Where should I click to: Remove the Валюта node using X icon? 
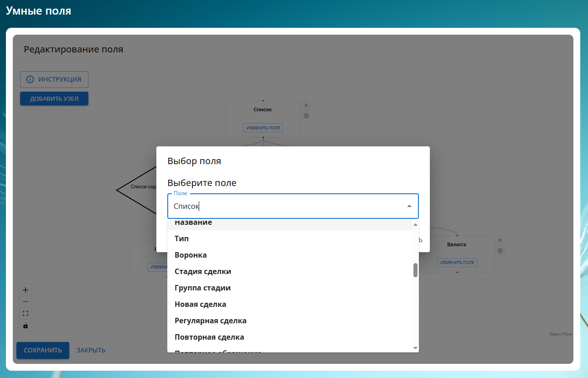click(500, 240)
